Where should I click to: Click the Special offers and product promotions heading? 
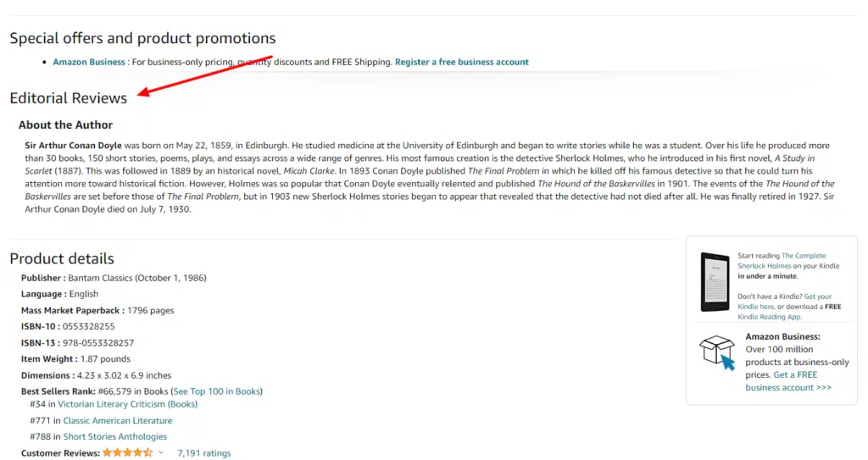point(142,38)
